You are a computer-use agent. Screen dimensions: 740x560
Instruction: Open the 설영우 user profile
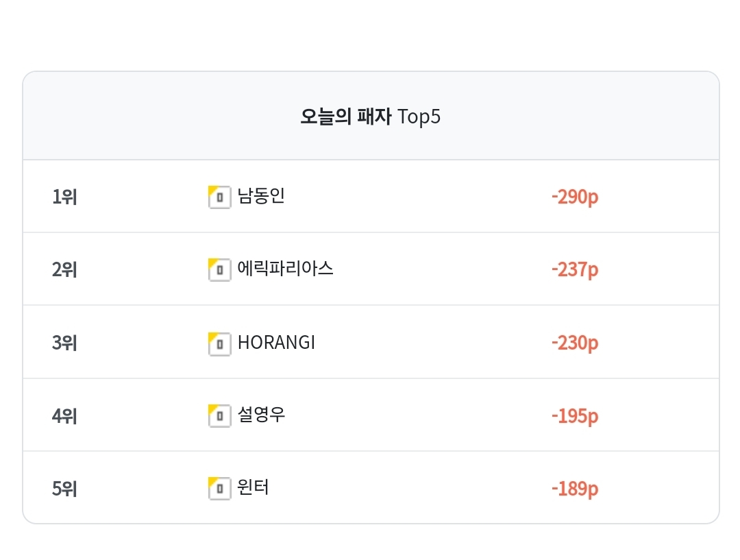pos(261,415)
